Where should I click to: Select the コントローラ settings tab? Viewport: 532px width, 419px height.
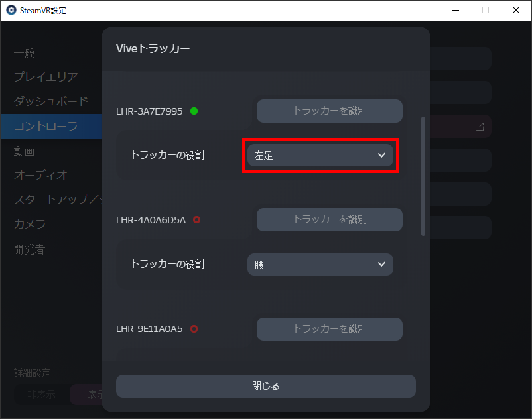coord(51,126)
